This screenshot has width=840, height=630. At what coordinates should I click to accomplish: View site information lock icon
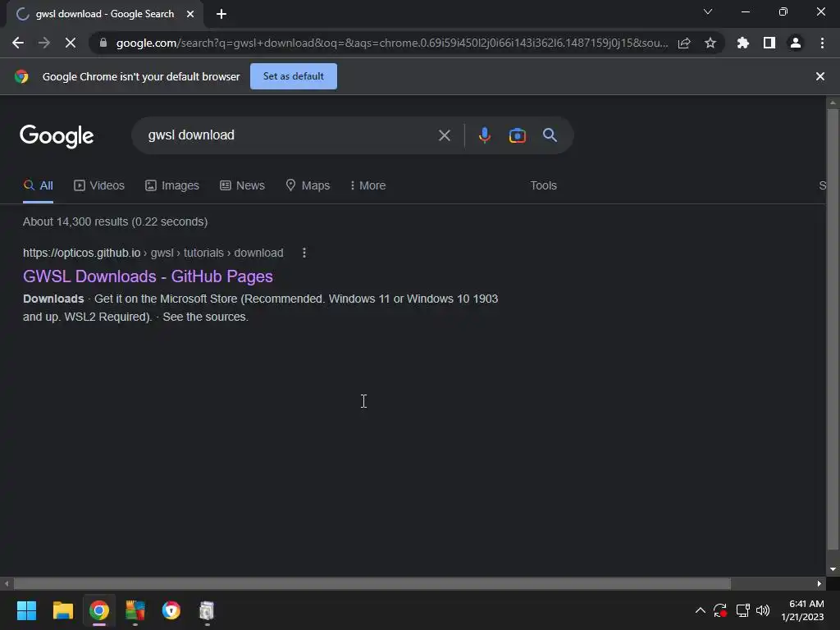(103, 43)
